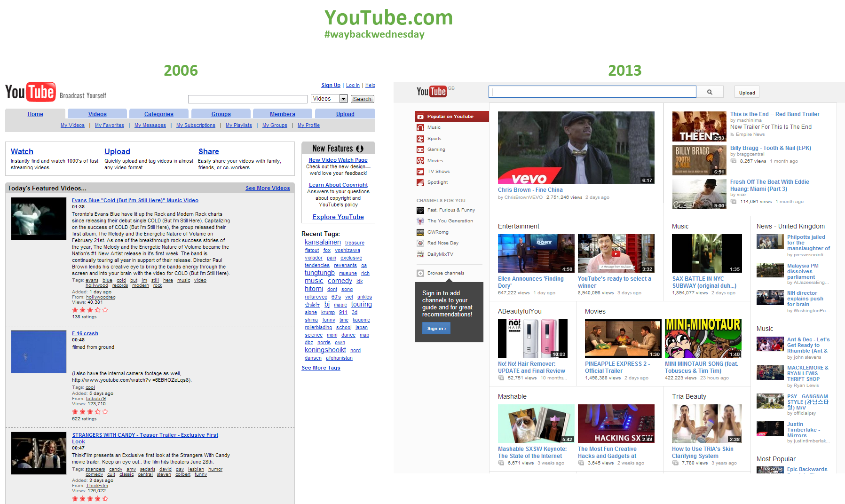Click the Sign in button in sidebar box
This screenshot has height=504, width=845.
(x=436, y=329)
